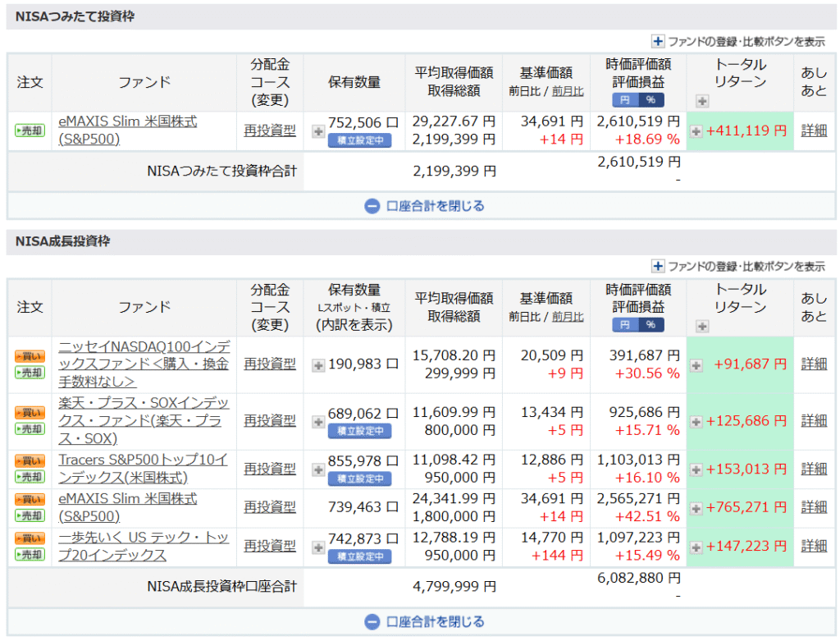Click (内訳を表示) in growth holdings header

point(354,325)
